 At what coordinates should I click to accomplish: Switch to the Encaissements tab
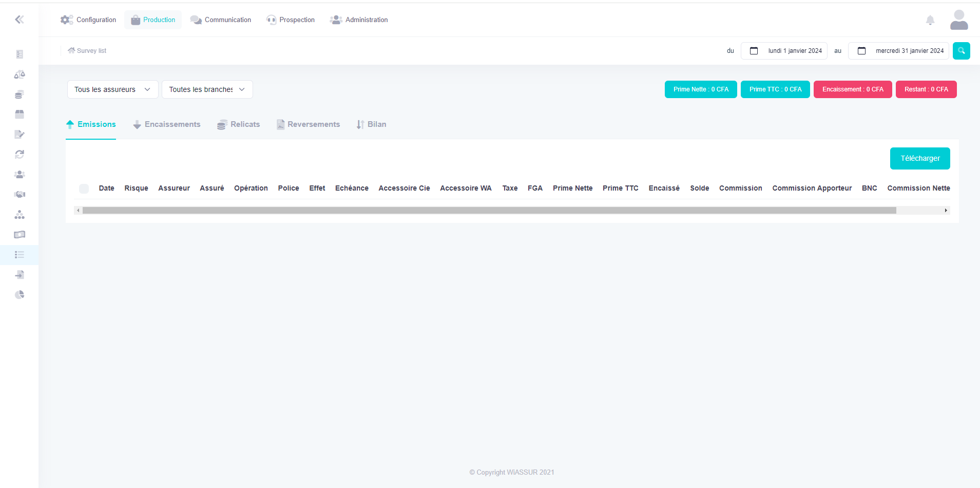tap(167, 124)
